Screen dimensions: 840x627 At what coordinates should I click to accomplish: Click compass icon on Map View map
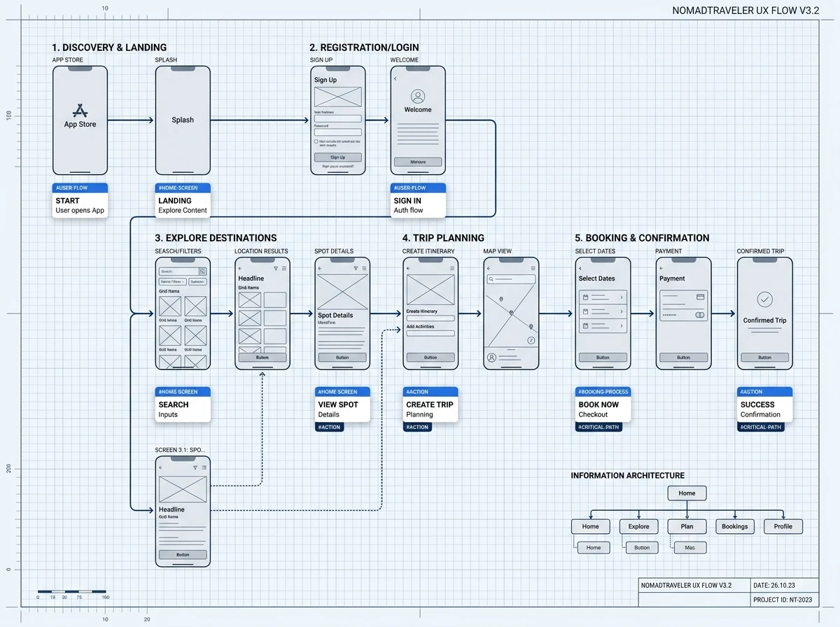pos(531,340)
